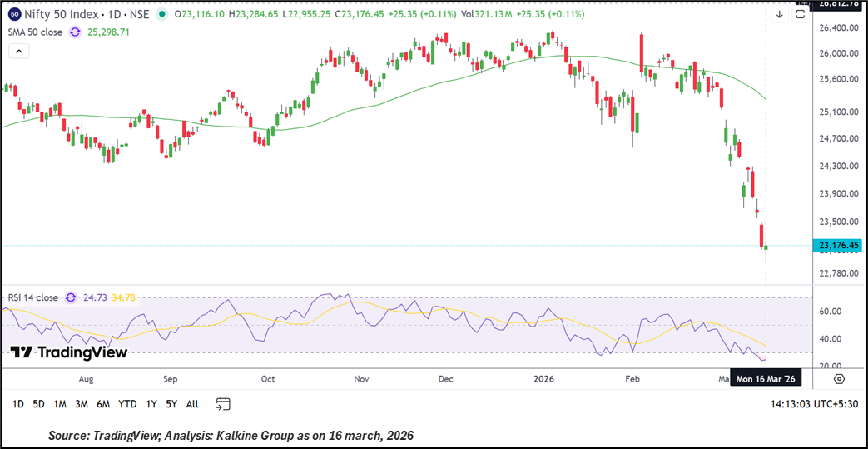Image resolution: width=868 pixels, height=449 pixels.
Task: Open the go-to-date calendar icon
Action: point(222,404)
